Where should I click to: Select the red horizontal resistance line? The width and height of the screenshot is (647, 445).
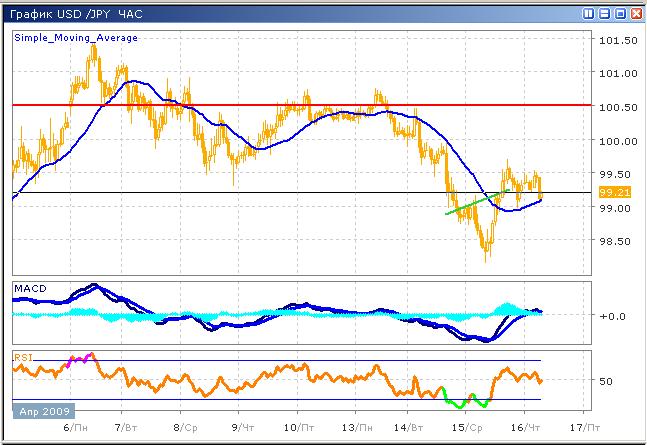coord(300,104)
